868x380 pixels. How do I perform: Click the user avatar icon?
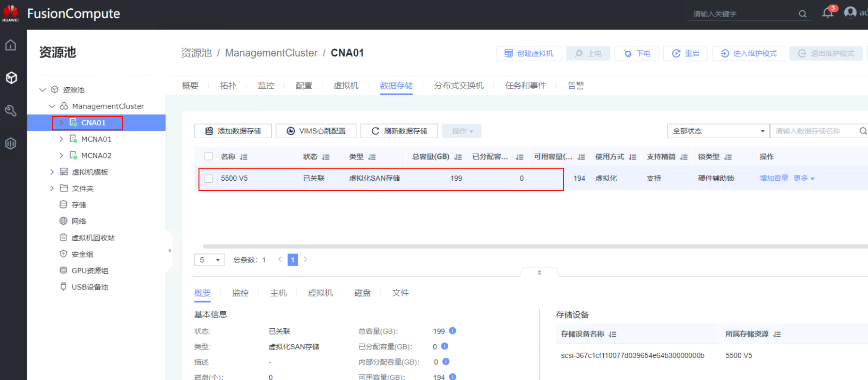click(850, 13)
